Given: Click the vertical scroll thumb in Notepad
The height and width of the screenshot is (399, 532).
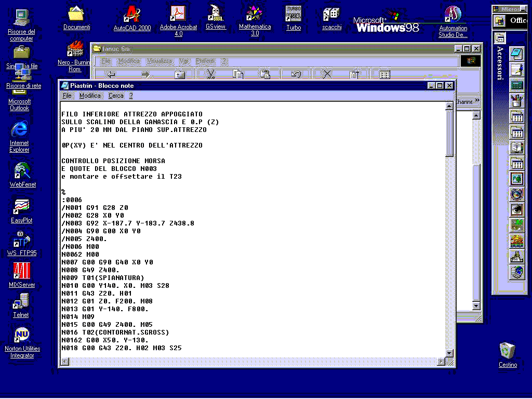Looking at the screenshot, I should [449, 134].
